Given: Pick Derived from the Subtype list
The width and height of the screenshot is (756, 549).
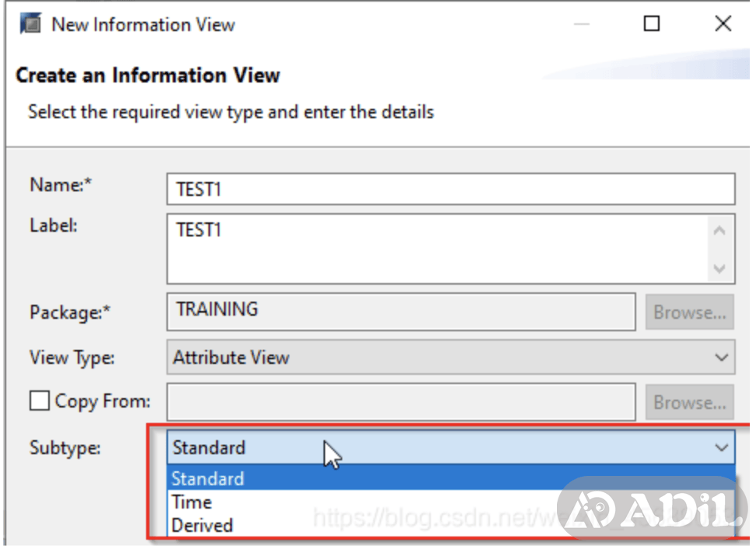Looking at the screenshot, I should click(202, 525).
